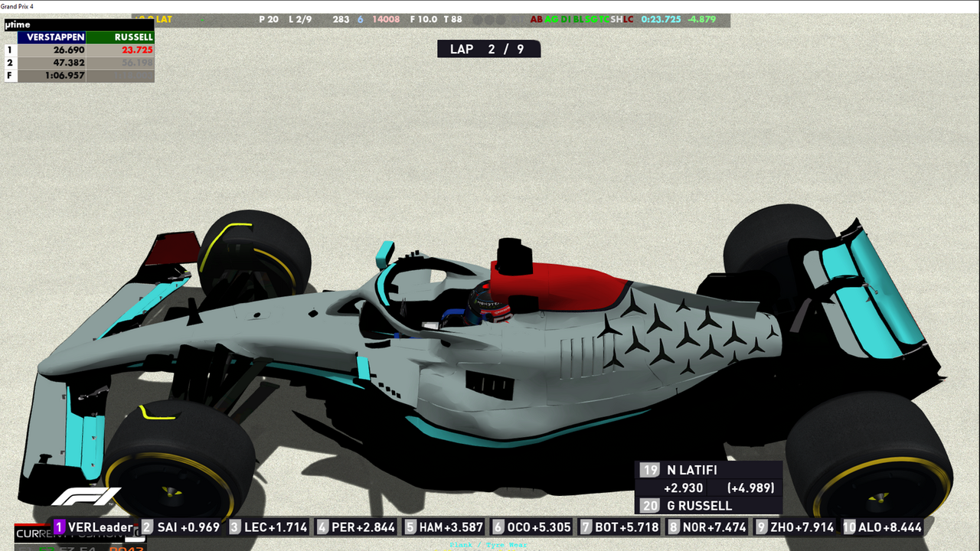Click the LAT label in the top status bar
Image resolution: width=980 pixels, height=551 pixels.
pos(164,19)
